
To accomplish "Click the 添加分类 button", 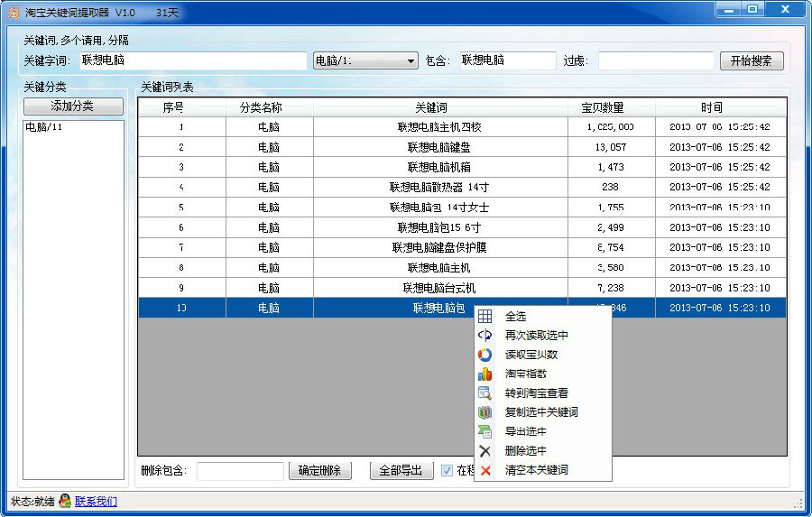I will [x=72, y=106].
